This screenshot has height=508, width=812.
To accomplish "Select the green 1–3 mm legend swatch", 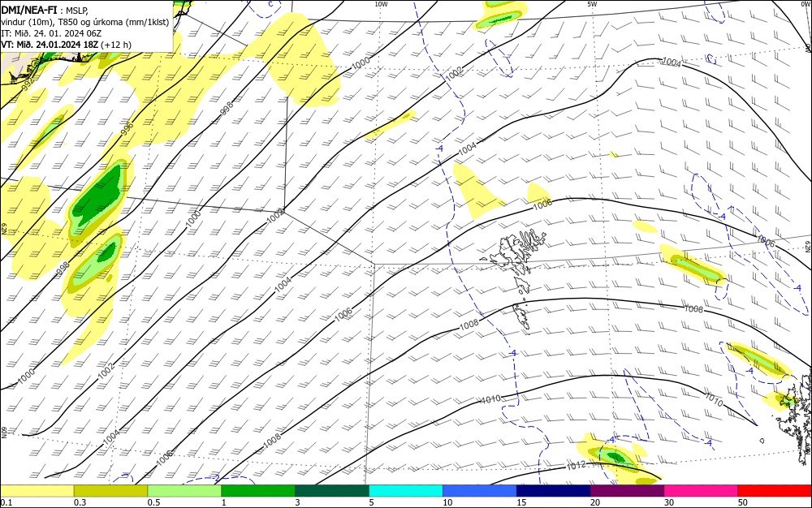I will pos(258,491).
